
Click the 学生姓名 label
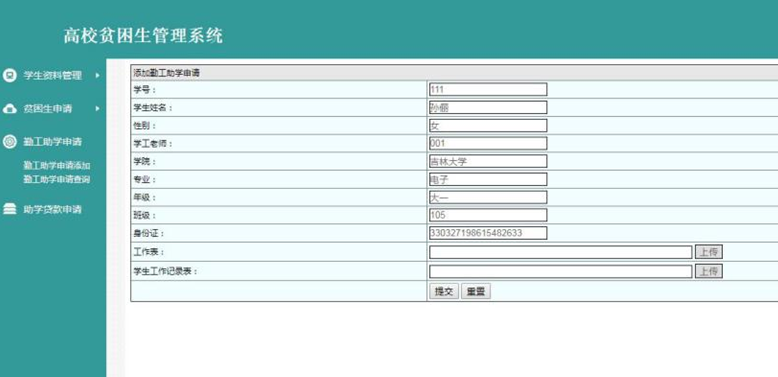tap(152, 108)
